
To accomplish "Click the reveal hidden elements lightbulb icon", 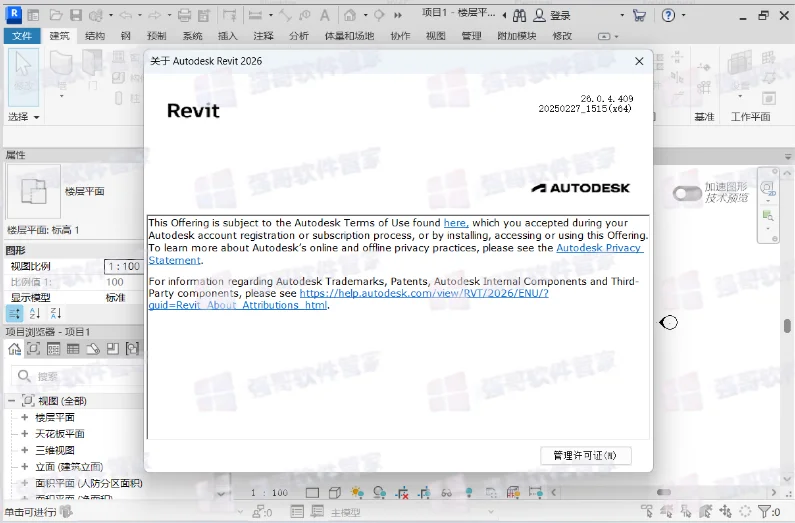I will [469, 492].
